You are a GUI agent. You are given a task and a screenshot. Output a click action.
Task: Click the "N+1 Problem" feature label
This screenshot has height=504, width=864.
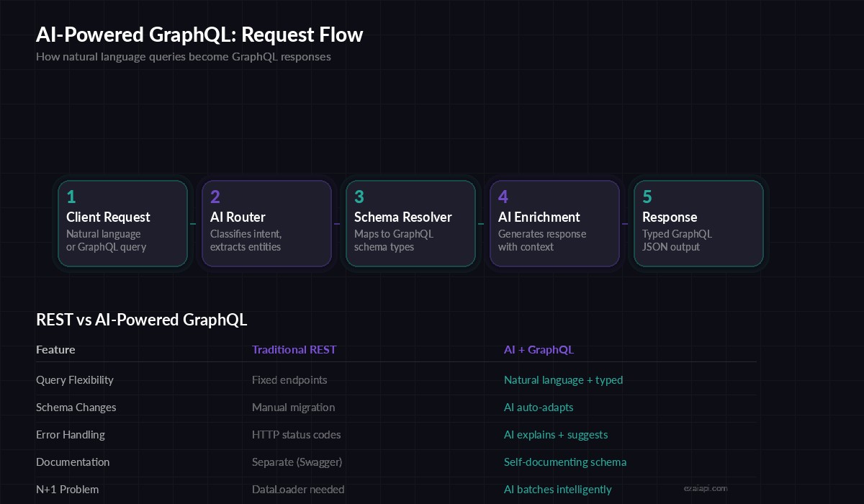68,489
